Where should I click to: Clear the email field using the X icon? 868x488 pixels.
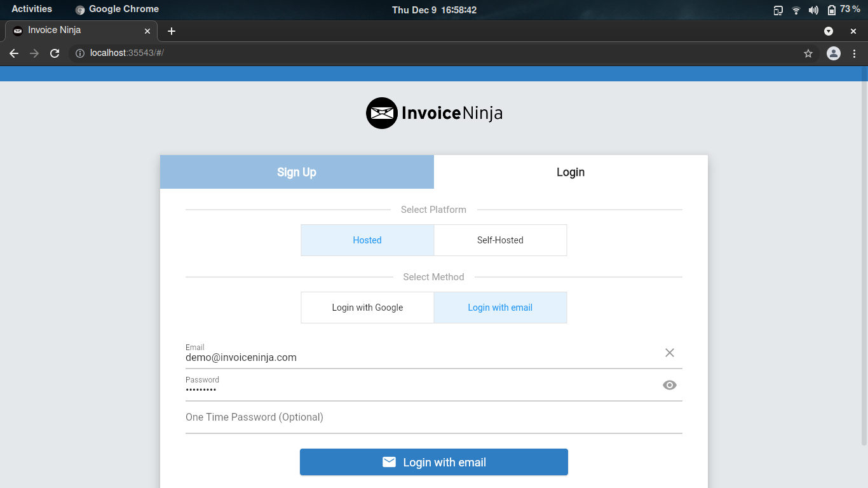point(669,353)
